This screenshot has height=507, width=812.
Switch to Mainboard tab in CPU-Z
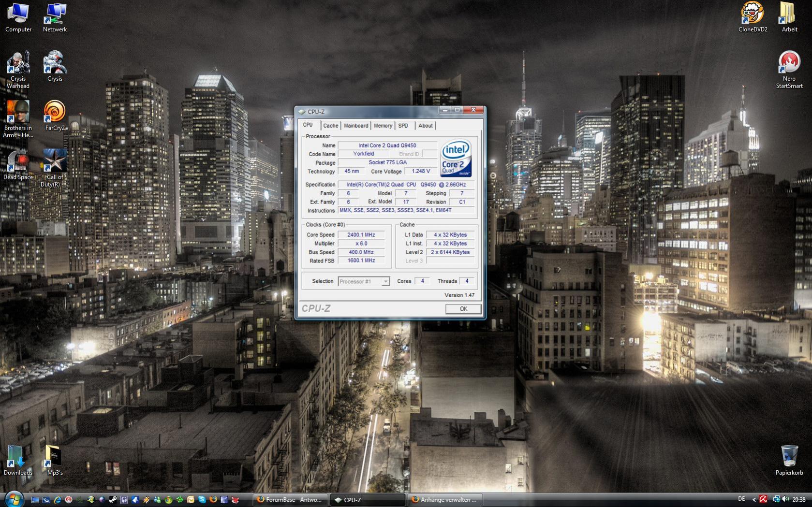356,126
